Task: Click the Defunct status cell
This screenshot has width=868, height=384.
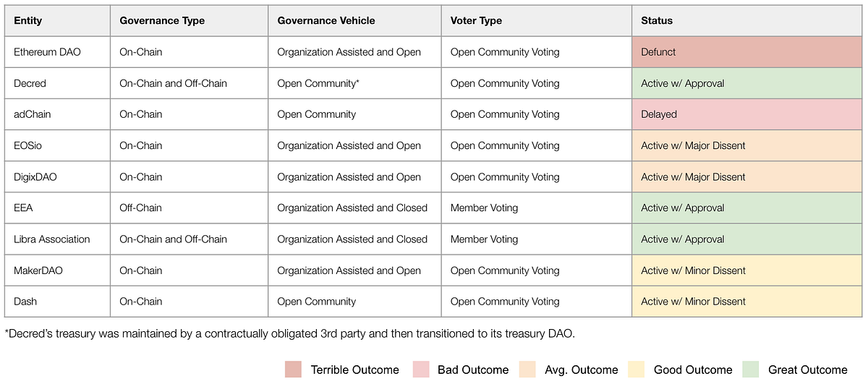Action: [747, 52]
